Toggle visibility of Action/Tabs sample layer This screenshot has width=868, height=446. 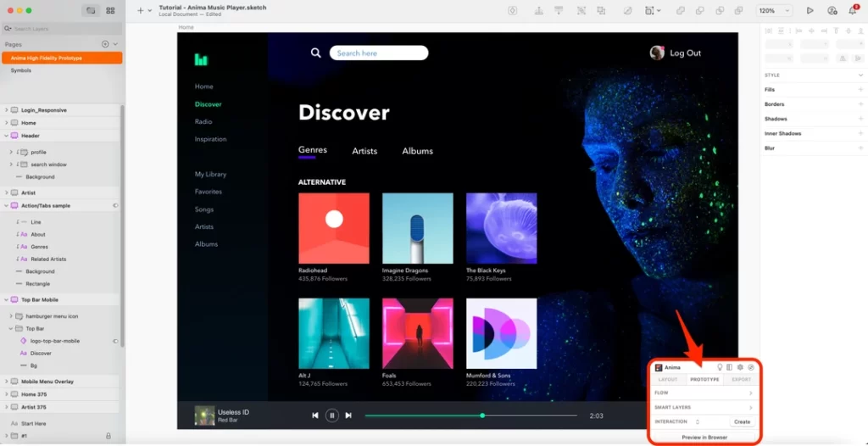click(x=115, y=205)
